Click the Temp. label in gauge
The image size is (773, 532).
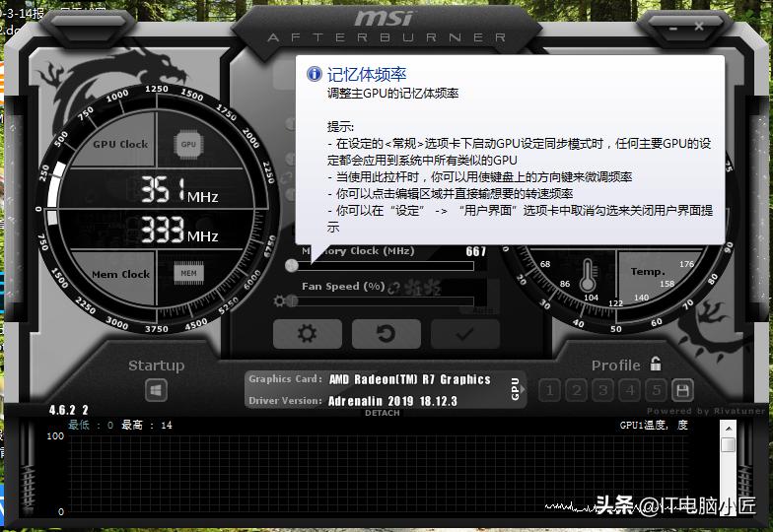click(648, 272)
